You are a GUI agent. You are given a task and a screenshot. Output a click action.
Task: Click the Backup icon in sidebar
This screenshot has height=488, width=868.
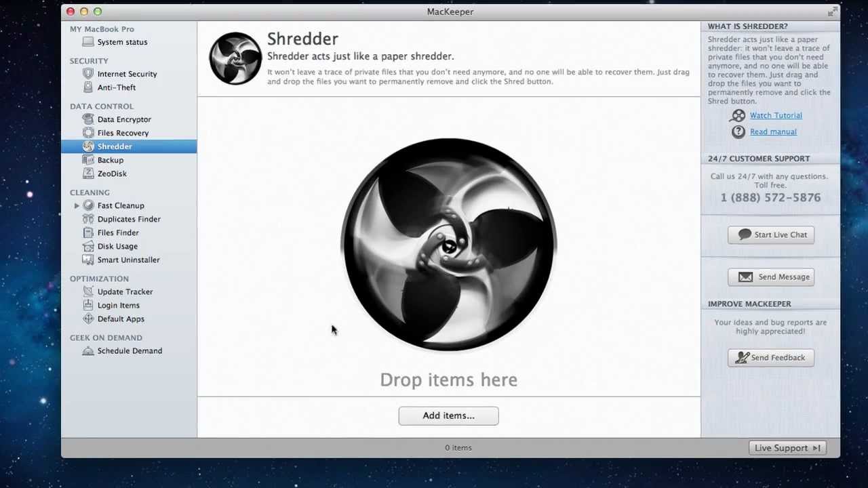pyautogui.click(x=88, y=160)
